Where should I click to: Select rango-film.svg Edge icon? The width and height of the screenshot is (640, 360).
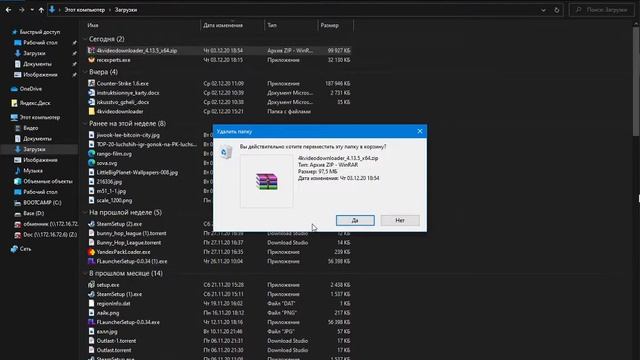91,153
